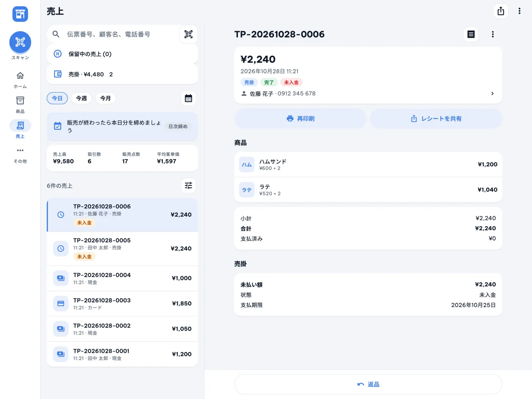Select sale TP-20261028-0004 in list
Viewport: 532px width, 399px height.
(122, 278)
